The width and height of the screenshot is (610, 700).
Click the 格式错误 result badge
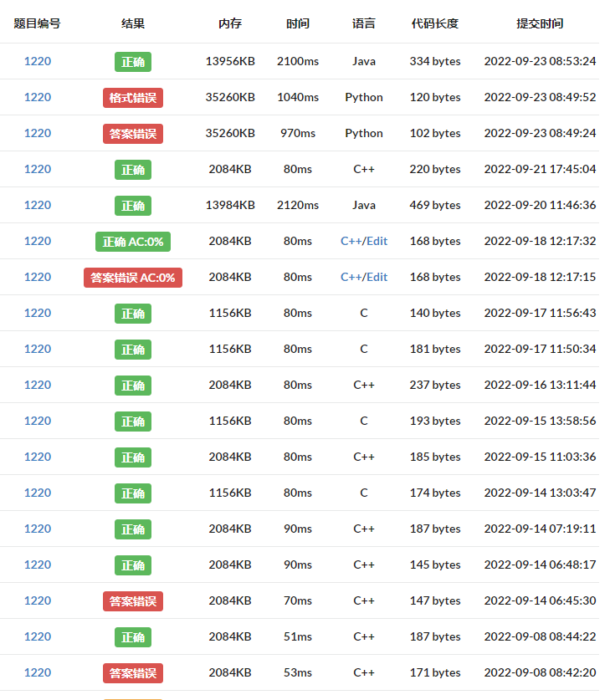[133, 98]
